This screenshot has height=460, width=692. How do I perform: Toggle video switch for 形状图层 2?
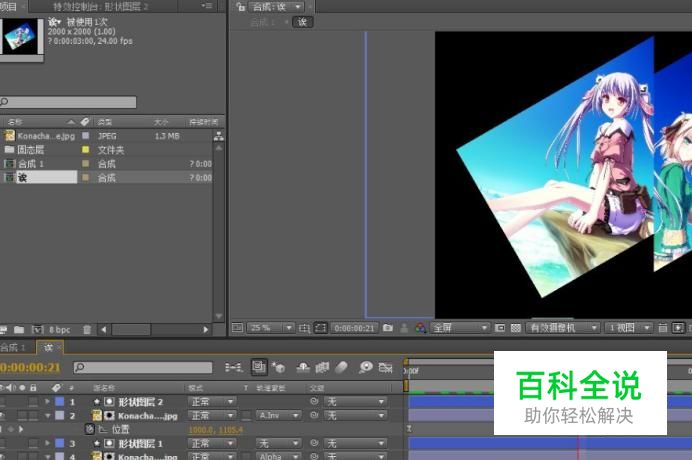click(x=2, y=402)
